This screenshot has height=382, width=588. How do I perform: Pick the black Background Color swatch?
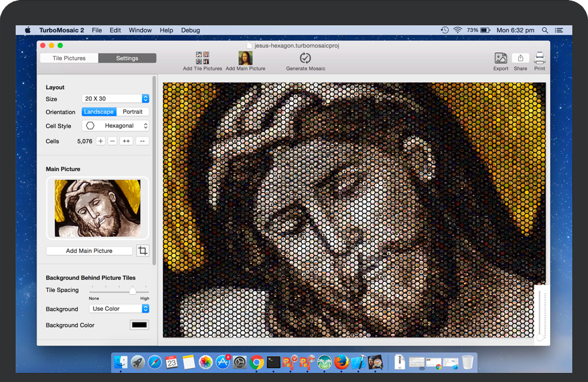point(139,325)
